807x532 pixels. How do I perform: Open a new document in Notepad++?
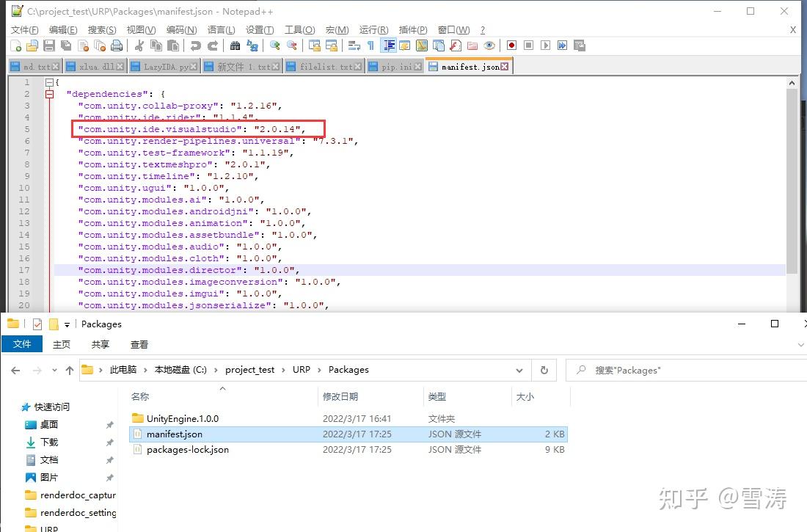[x=17, y=45]
